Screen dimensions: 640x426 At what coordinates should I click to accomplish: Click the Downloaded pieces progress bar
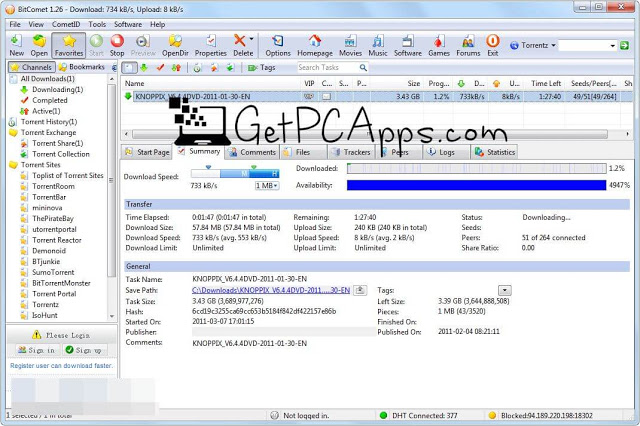[x=476, y=168]
